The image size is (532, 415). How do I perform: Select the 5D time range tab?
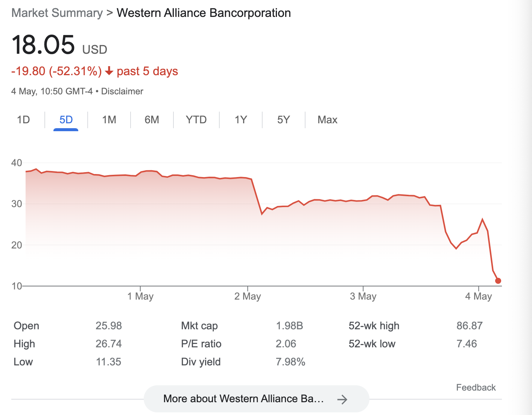point(66,120)
